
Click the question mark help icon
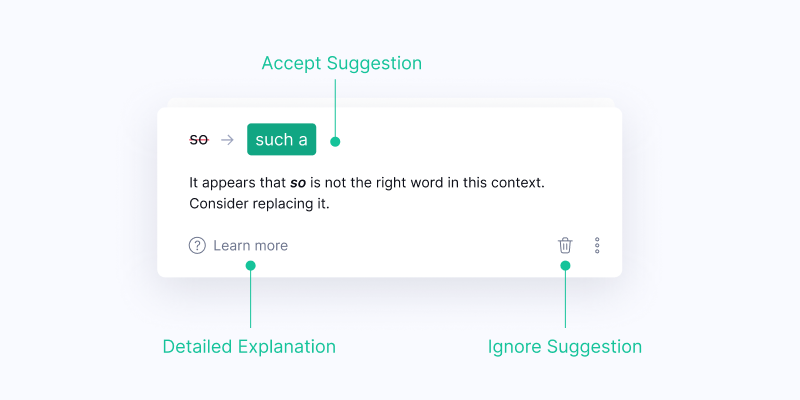pos(197,245)
